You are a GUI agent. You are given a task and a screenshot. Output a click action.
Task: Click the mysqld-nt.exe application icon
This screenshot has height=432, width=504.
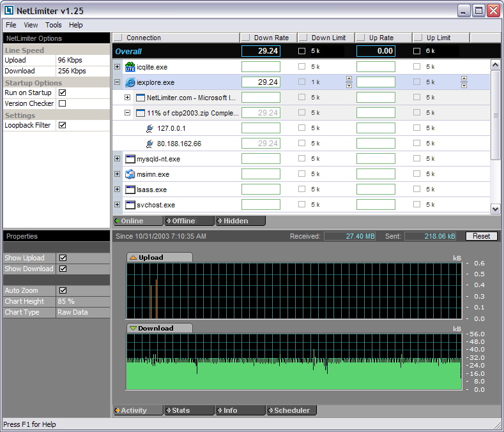(130, 159)
